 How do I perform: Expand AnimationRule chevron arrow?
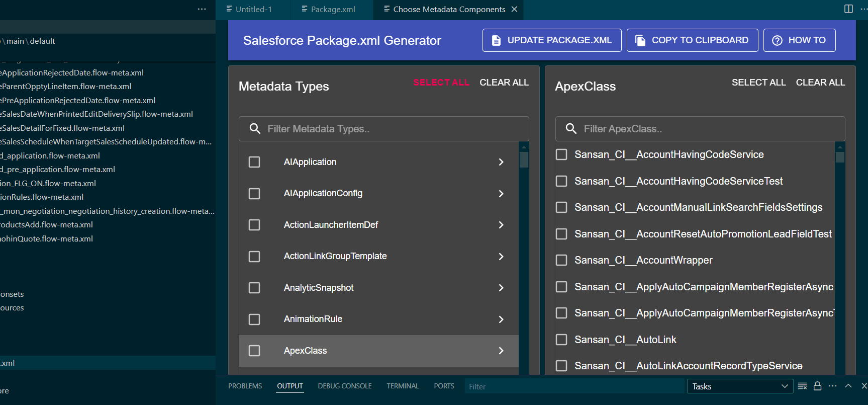[x=501, y=319]
